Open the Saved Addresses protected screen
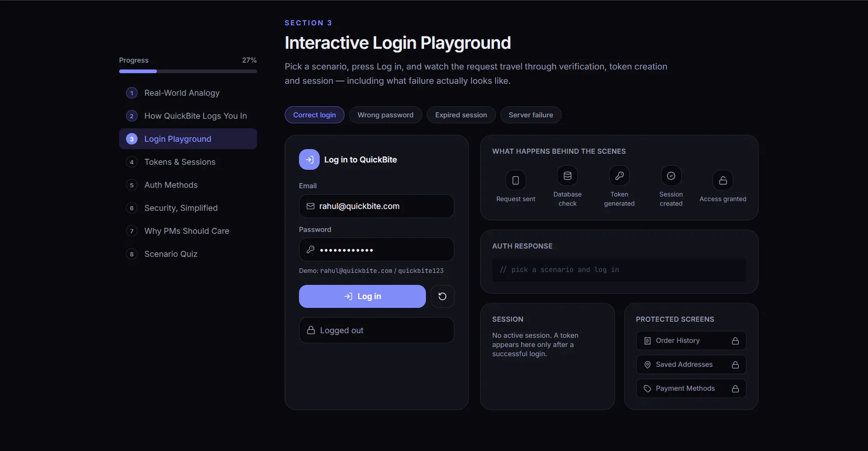Screen dimensions: 868x451 coord(691,365)
